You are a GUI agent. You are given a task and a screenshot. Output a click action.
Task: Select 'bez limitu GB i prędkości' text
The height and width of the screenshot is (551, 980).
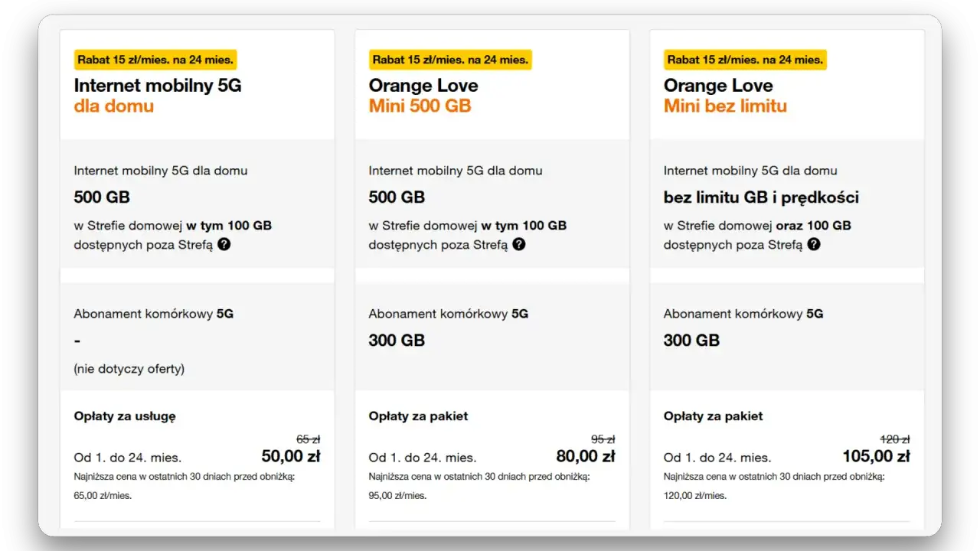pos(761,197)
